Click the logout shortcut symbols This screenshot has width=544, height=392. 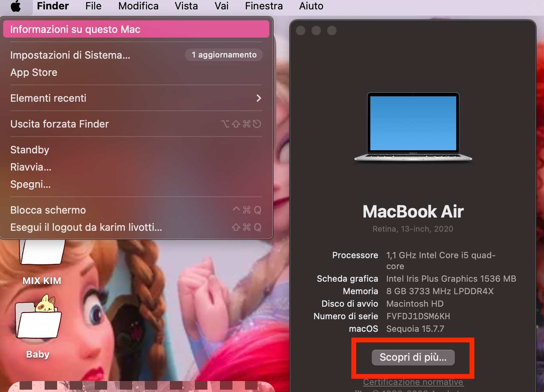coord(247,227)
